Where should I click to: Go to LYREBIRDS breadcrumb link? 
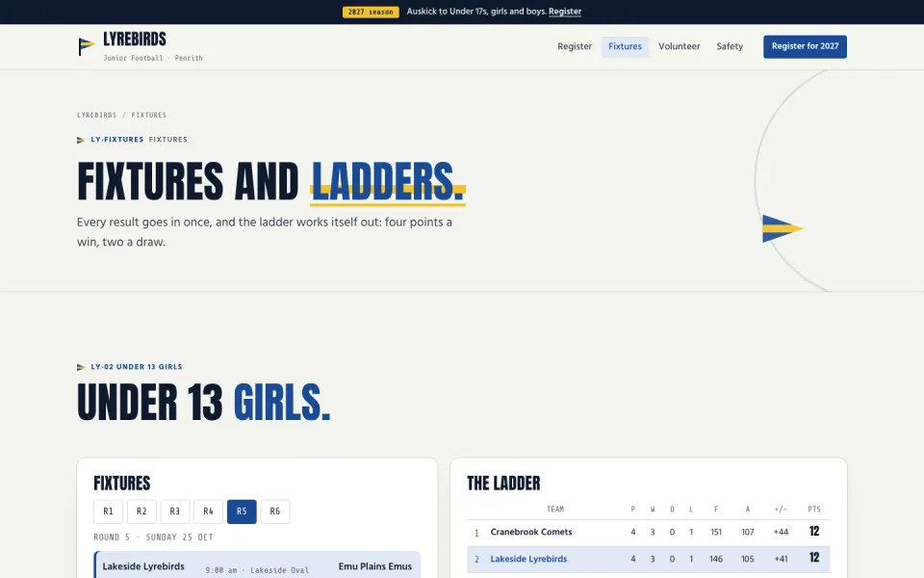pyautogui.click(x=96, y=115)
